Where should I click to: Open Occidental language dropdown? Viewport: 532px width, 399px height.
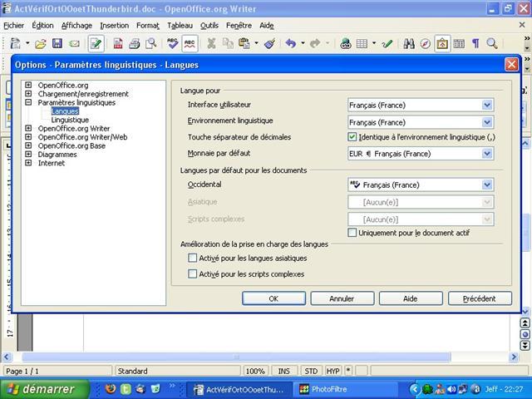pos(487,185)
